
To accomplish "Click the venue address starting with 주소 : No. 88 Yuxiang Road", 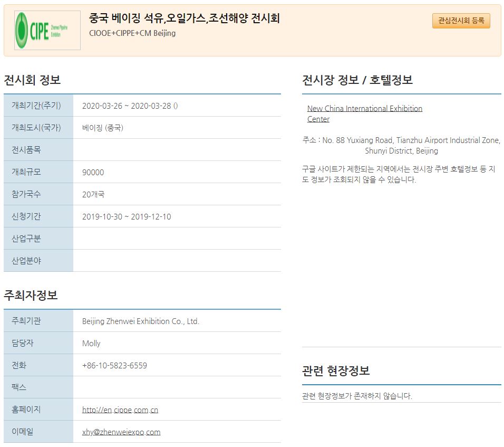I will 401,146.
